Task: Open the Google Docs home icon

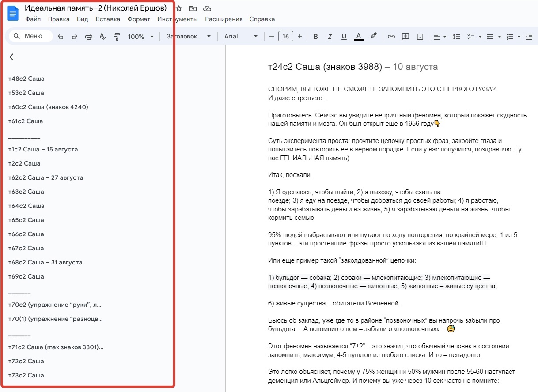Action: pos(13,13)
